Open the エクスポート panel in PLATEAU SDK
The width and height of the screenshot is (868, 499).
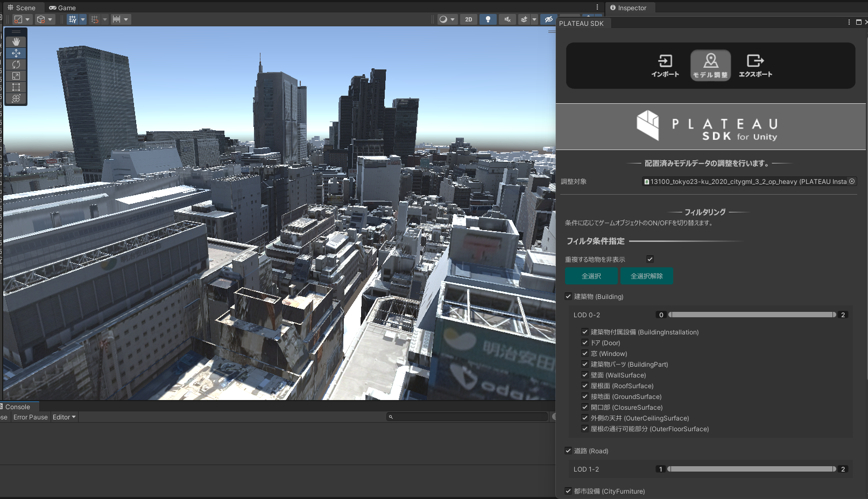click(754, 65)
